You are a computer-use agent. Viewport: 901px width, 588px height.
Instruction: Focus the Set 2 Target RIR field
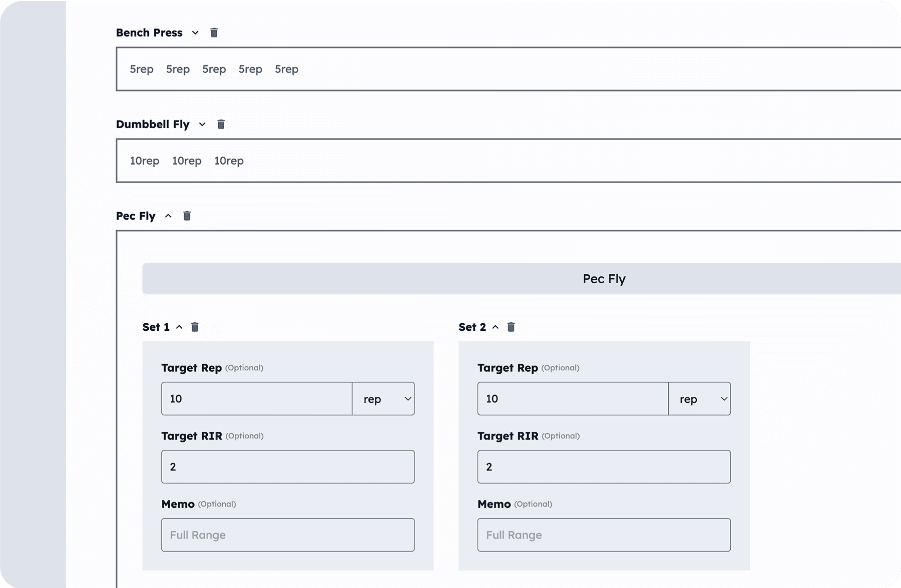pos(604,467)
